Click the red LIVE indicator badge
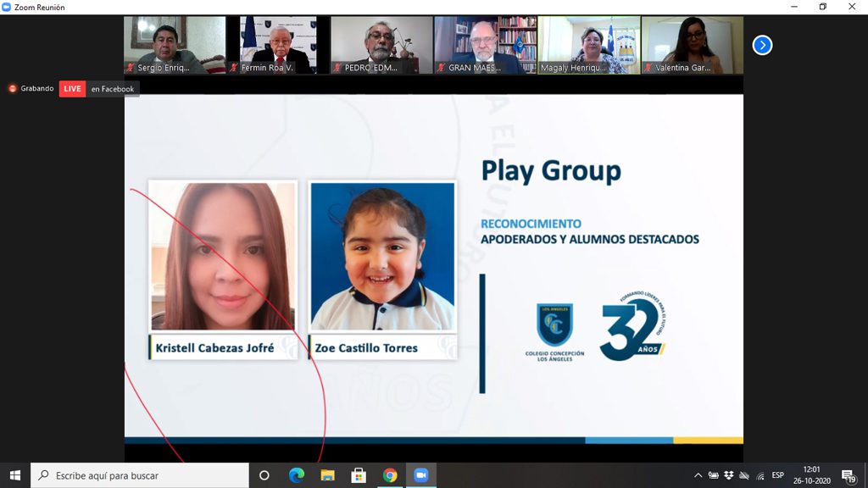 pyautogui.click(x=72, y=89)
